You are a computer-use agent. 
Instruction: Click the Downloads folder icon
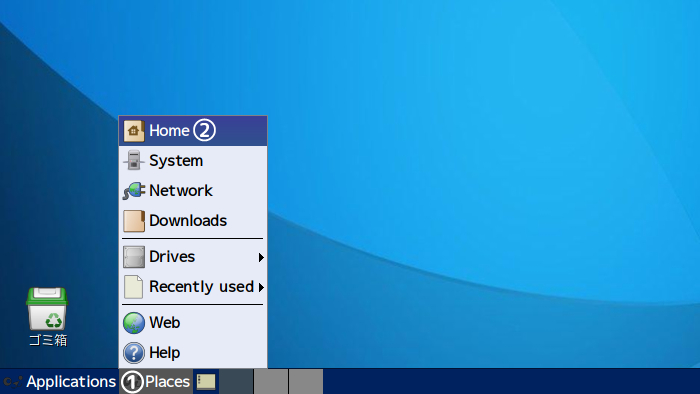pyautogui.click(x=133, y=221)
